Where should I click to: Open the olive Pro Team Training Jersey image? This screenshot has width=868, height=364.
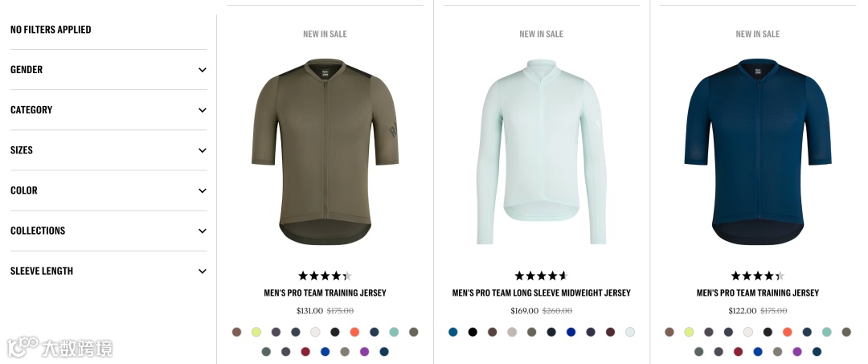click(x=325, y=152)
